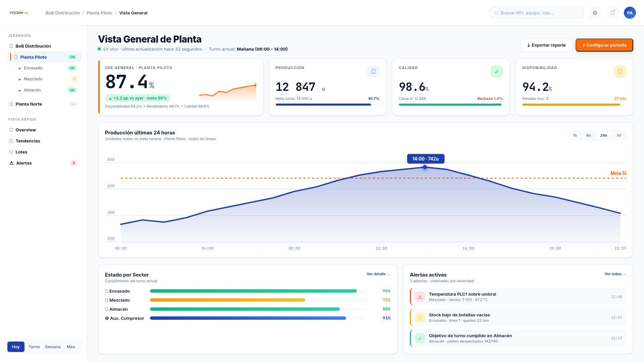The height and width of the screenshot is (362, 644).
Task: Switch chart range to 6h
Action: pyautogui.click(x=588, y=135)
